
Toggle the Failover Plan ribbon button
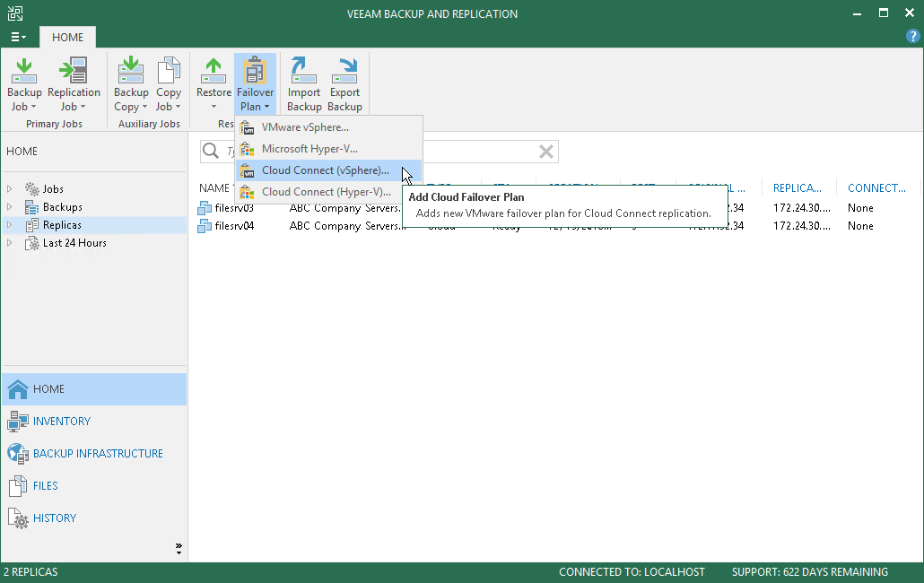pyautogui.click(x=255, y=83)
